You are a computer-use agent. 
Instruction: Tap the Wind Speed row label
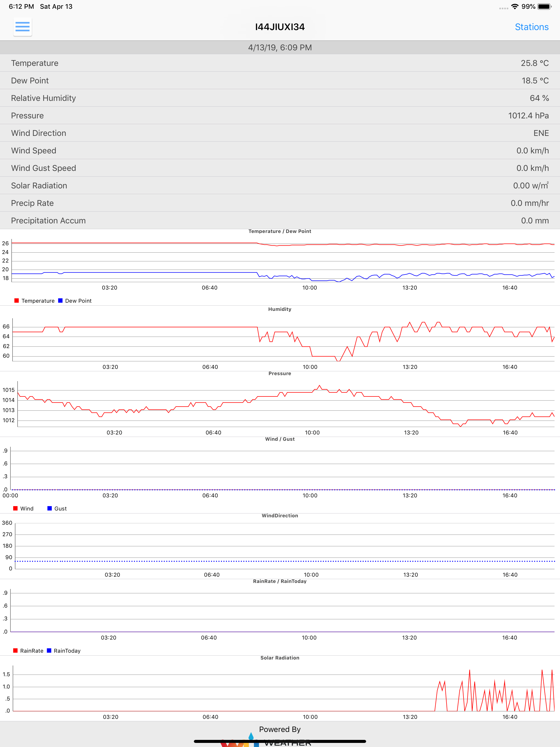(34, 151)
